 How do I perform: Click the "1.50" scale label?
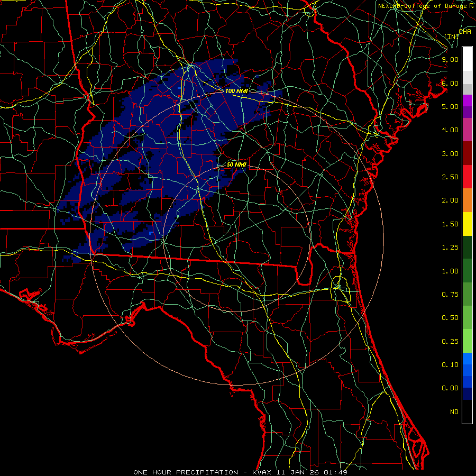pos(450,224)
